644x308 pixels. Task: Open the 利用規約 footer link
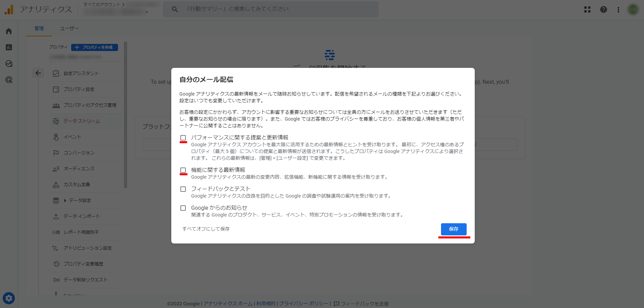click(x=266, y=304)
